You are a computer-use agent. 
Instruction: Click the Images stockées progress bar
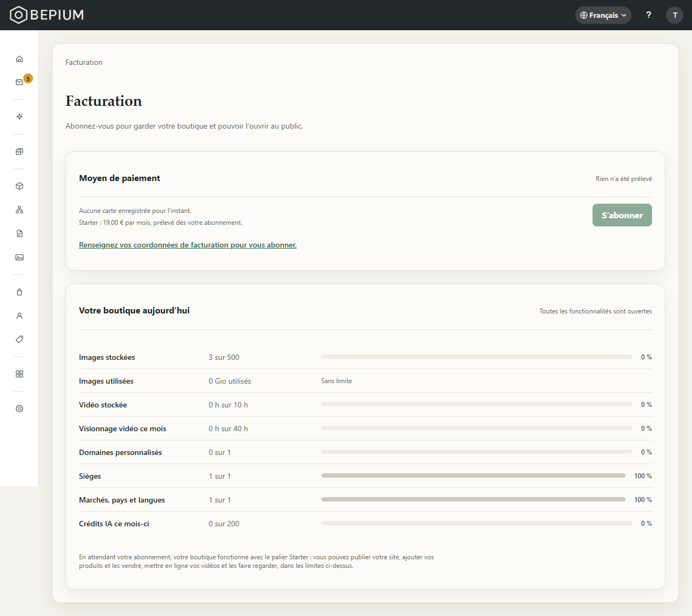coord(477,357)
